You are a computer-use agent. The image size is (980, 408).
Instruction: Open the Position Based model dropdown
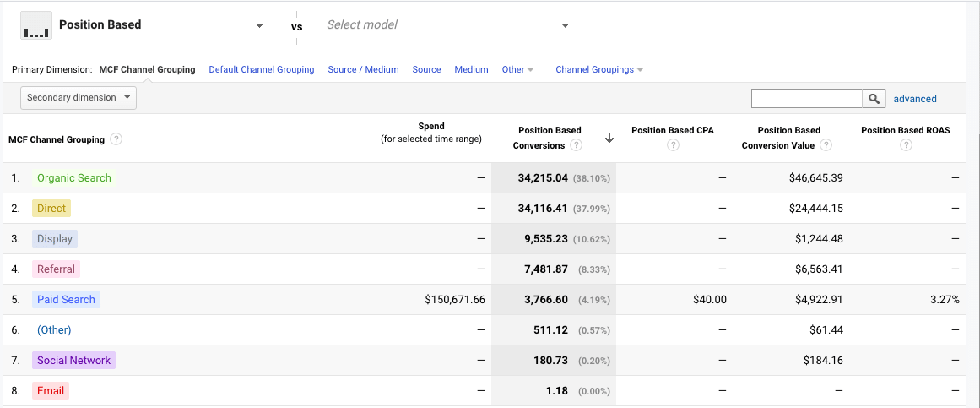click(259, 26)
